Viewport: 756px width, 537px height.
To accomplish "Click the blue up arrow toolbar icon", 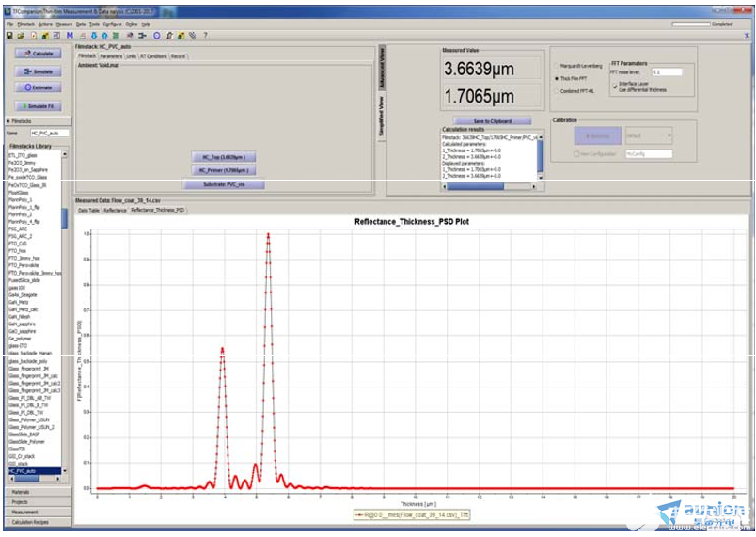I will click(x=104, y=35).
